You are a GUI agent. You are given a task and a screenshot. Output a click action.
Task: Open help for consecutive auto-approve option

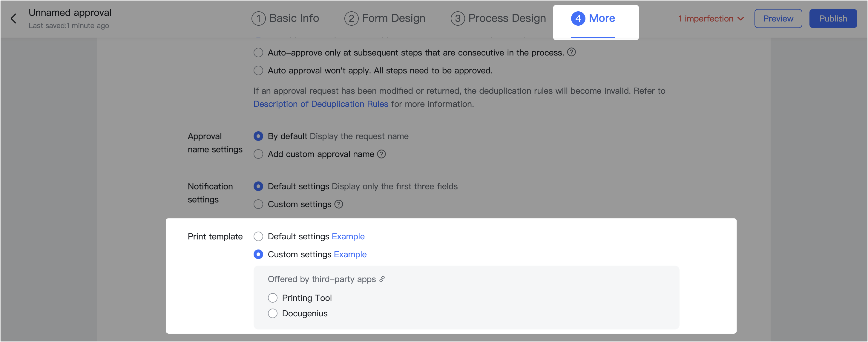tap(571, 52)
